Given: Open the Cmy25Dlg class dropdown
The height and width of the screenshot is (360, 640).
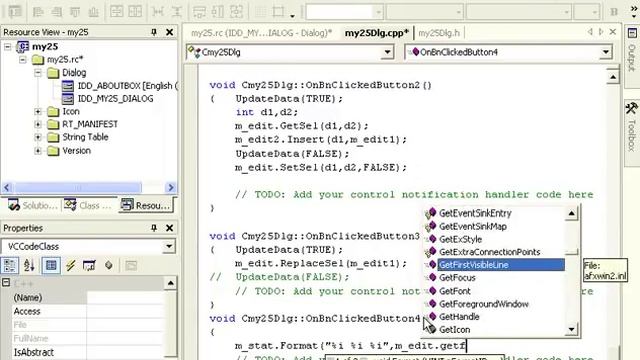Looking at the screenshot, I should (x=387, y=52).
